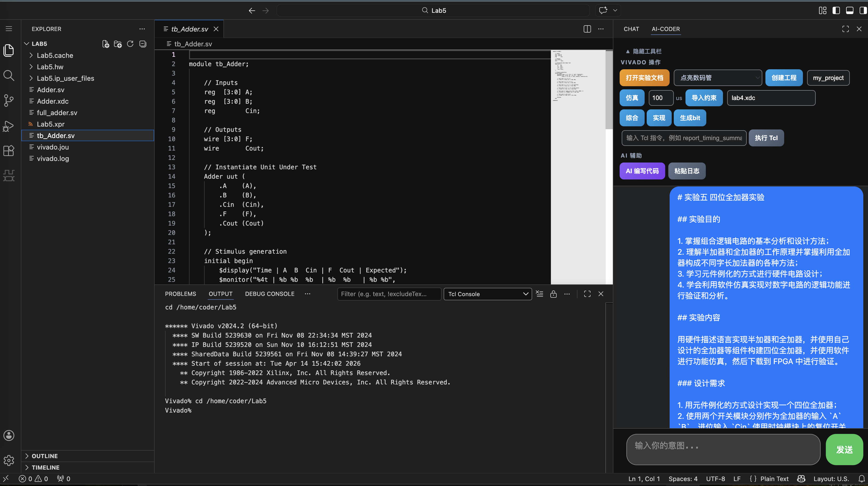
Task: Refresh the file explorer
Action: coord(130,44)
